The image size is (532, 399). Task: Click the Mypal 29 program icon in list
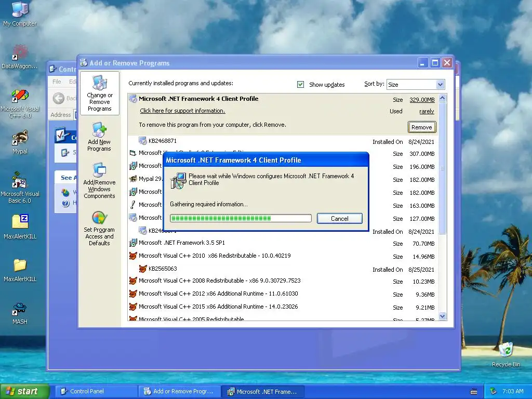(x=133, y=179)
